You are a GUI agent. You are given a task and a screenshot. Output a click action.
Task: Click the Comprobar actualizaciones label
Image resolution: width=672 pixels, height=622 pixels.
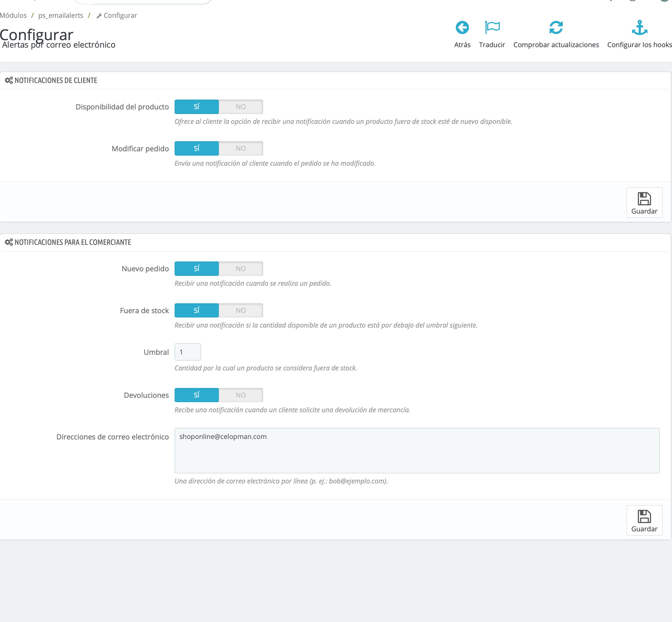[556, 45]
